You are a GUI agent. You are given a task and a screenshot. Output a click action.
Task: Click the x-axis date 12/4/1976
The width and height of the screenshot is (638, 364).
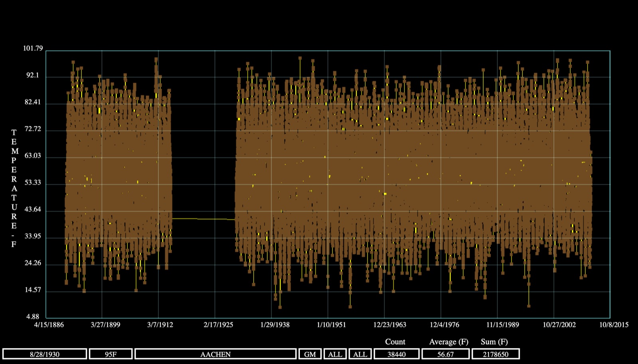pos(444,325)
